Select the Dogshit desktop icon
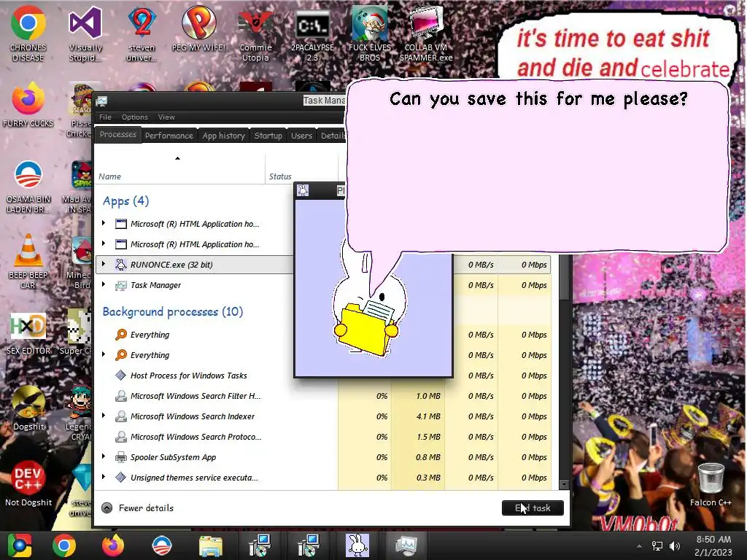Image resolution: width=747 pixels, height=560 pixels. 28,408
